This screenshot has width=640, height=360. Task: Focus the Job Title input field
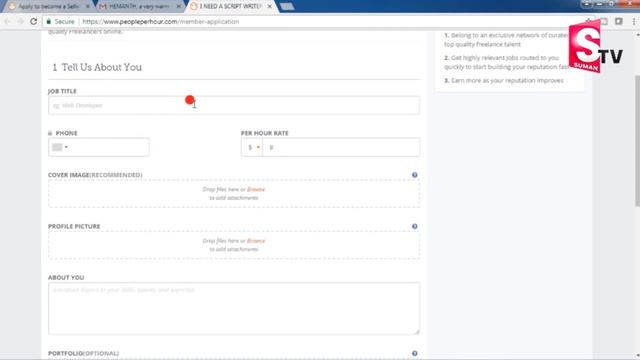(234, 105)
